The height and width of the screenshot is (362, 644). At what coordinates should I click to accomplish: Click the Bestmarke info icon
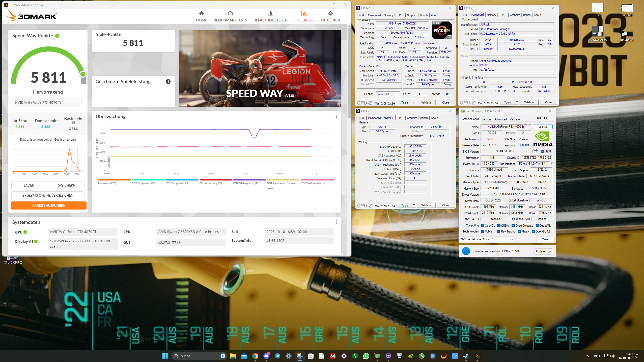[x=74, y=123]
